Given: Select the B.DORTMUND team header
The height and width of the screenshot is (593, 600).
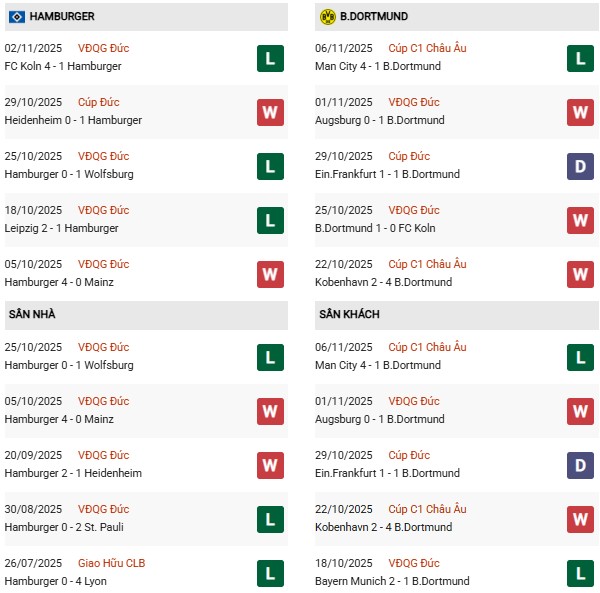Looking at the screenshot, I should [x=373, y=17].
